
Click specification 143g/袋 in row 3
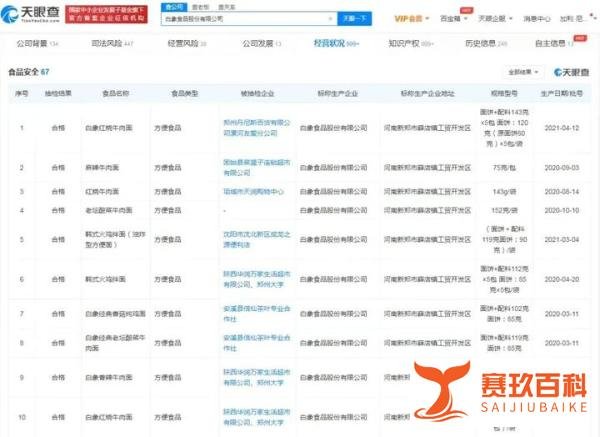tap(504, 191)
